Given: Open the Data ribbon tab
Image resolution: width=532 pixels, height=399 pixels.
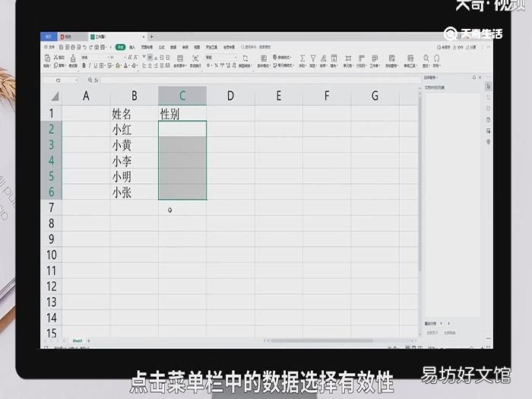Looking at the screenshot, I should pyautogui.click(x=173, y=47).
